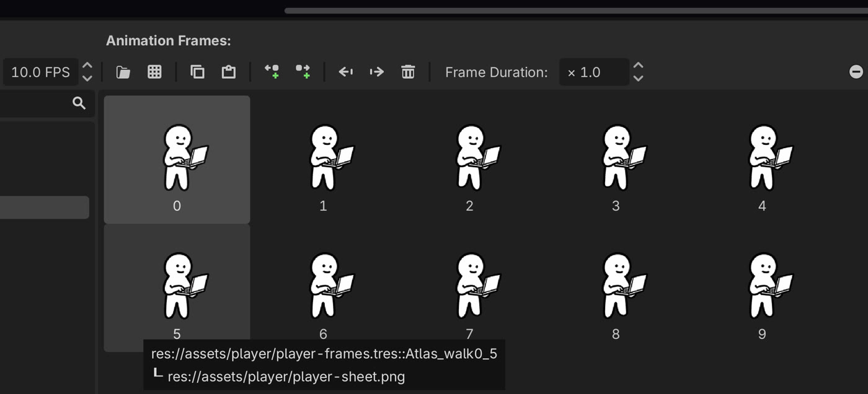Screen dimensions: 868x394
Task: Move selected frame right
Action: pyautogui.click(x=377, y=72)
